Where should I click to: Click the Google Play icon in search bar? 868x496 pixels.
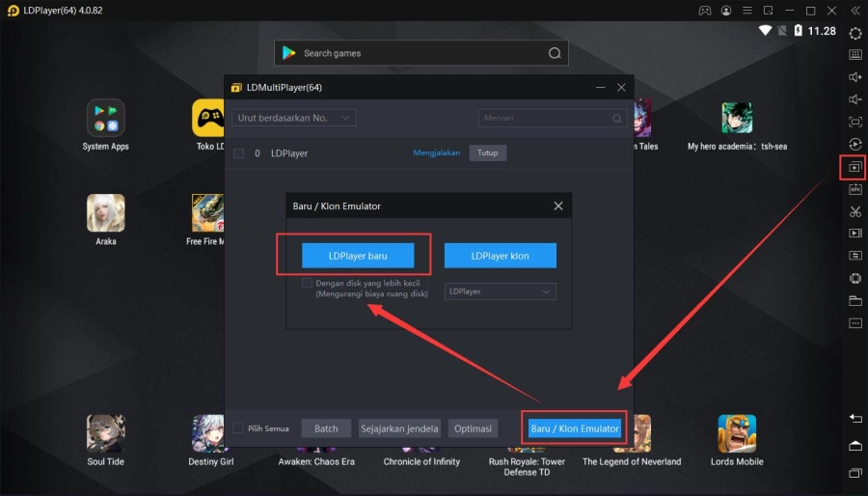[289, 53]
